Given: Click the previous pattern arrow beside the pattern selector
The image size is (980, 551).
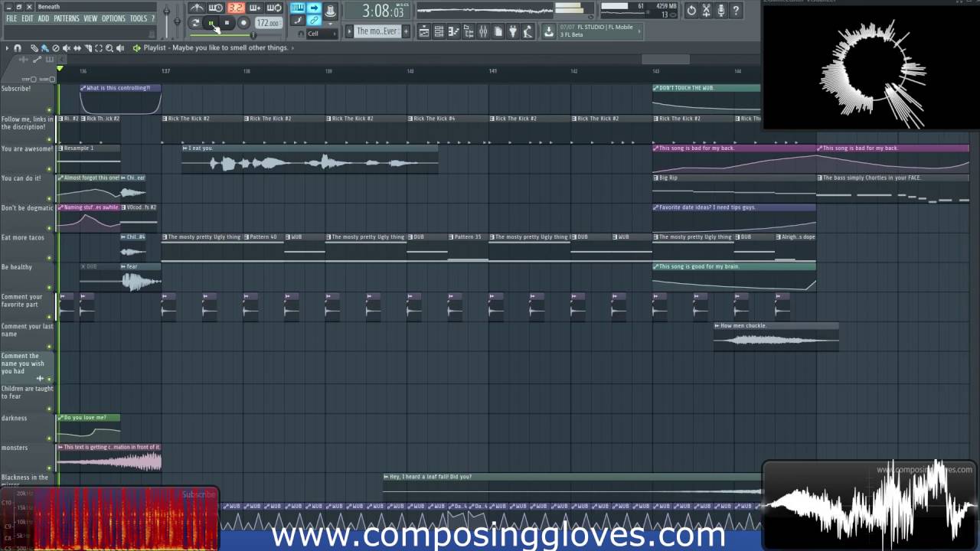Looking at the screenshot, I should coord(349,31).
